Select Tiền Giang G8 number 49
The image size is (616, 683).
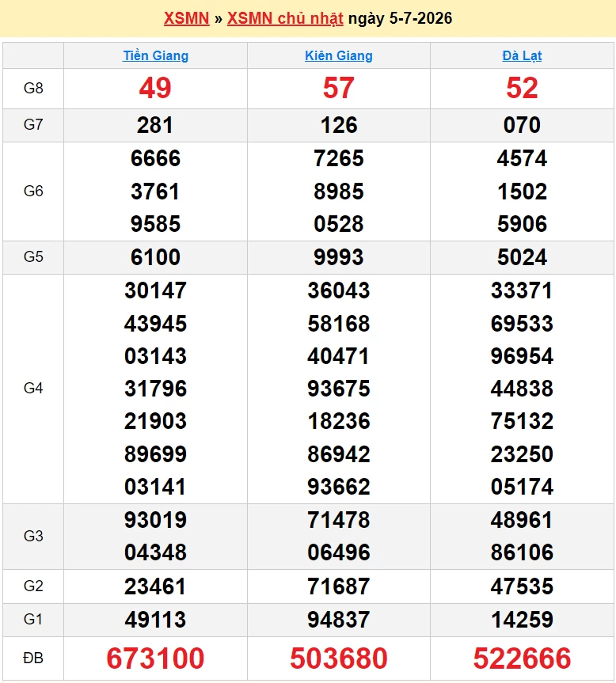point(155,88)
